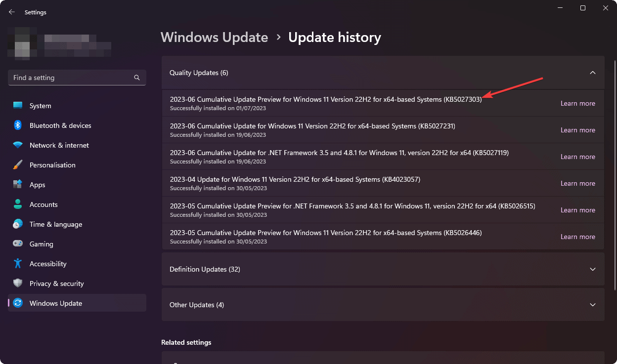Select System in the sidebar
Image resolution: width=617 pixels, height=364 pixels.
tap(40, 105)
